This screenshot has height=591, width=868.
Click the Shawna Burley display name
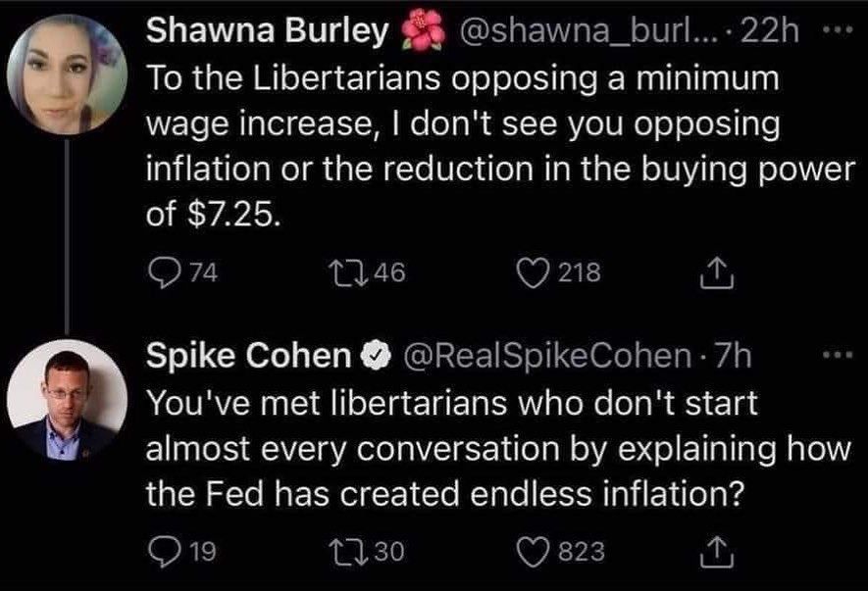click(x=268, y=30)
